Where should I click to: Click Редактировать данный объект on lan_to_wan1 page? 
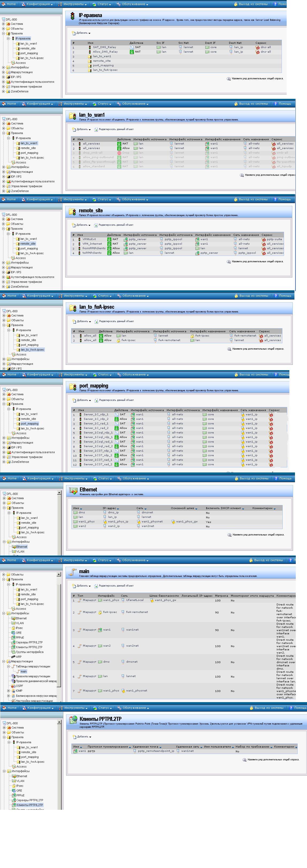(x=114, y=129)
